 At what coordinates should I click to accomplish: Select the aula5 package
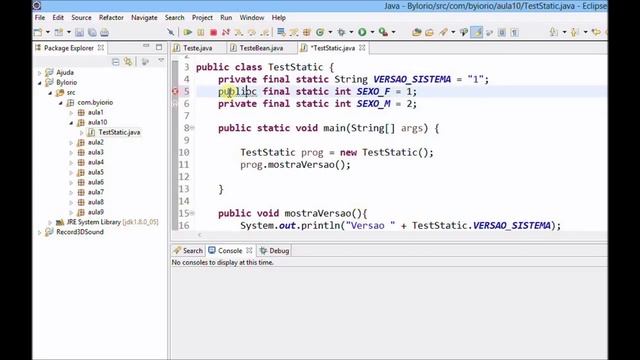coord(96,172)
